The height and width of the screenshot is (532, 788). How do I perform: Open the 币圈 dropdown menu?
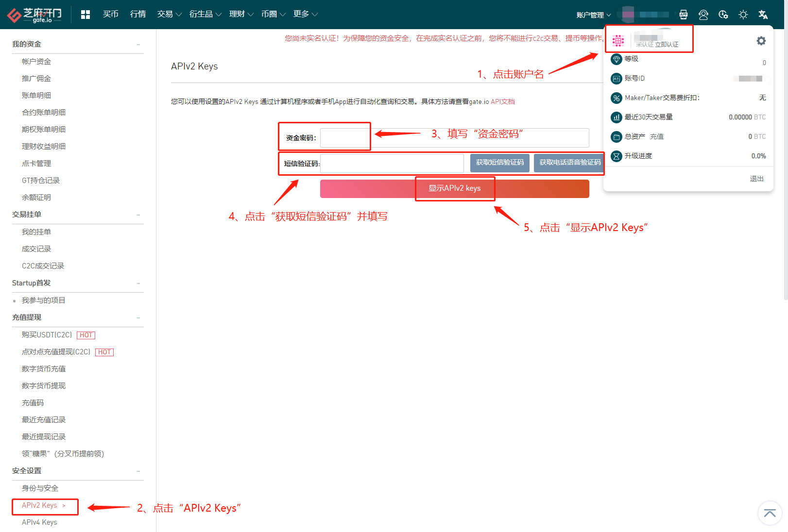click(x=273, y=14)
